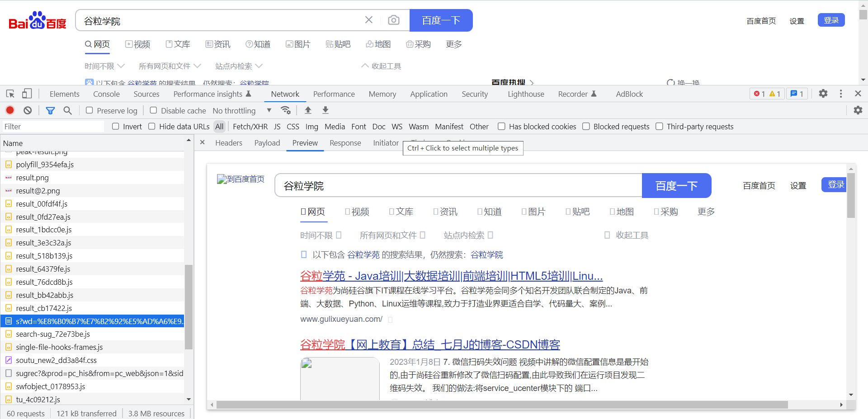Viewport: 868px width, 419px height.
Task: Click the Import HAR upload arrow icon
Action: (308, 110)
